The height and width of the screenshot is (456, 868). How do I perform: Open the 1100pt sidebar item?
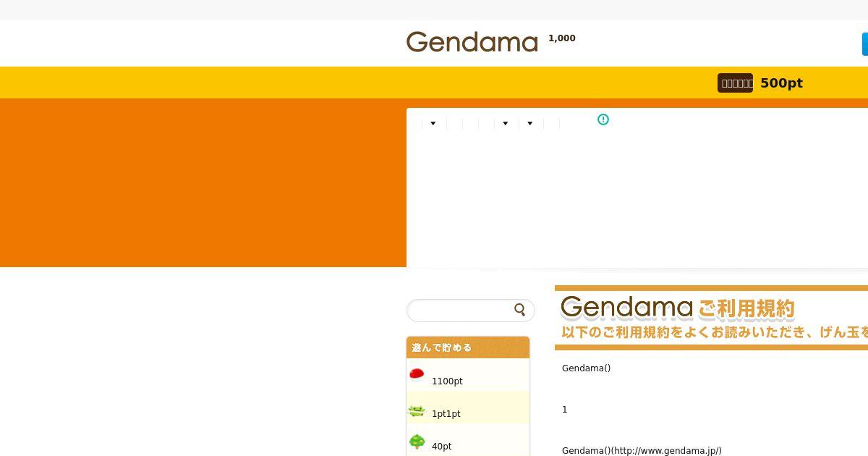(468, 375)
